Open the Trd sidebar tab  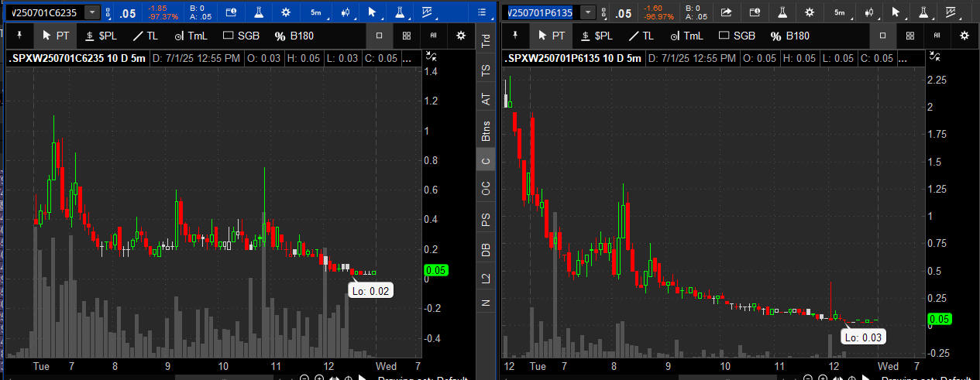coord(486,42)
